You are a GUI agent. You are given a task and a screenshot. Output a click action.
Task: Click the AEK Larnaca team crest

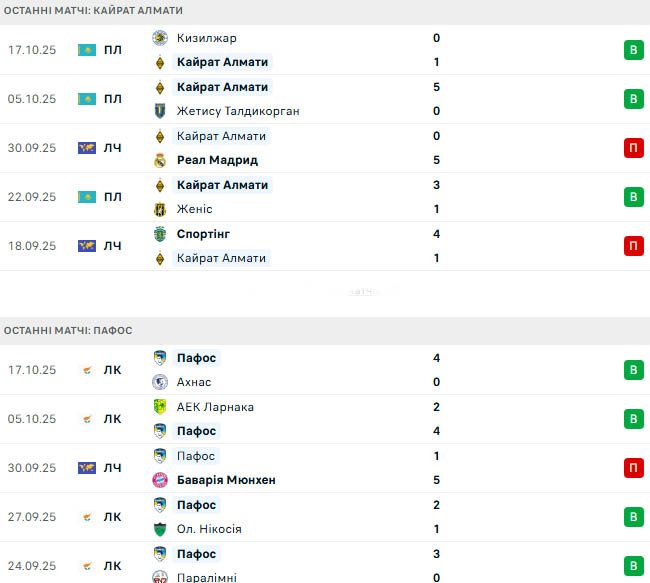160,407
